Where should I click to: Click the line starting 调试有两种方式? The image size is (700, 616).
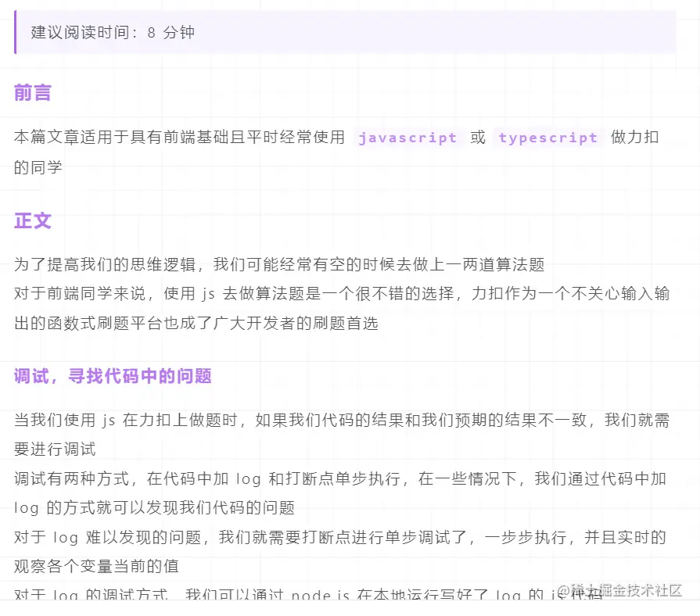pyautogui.click(x=340, y=478)
